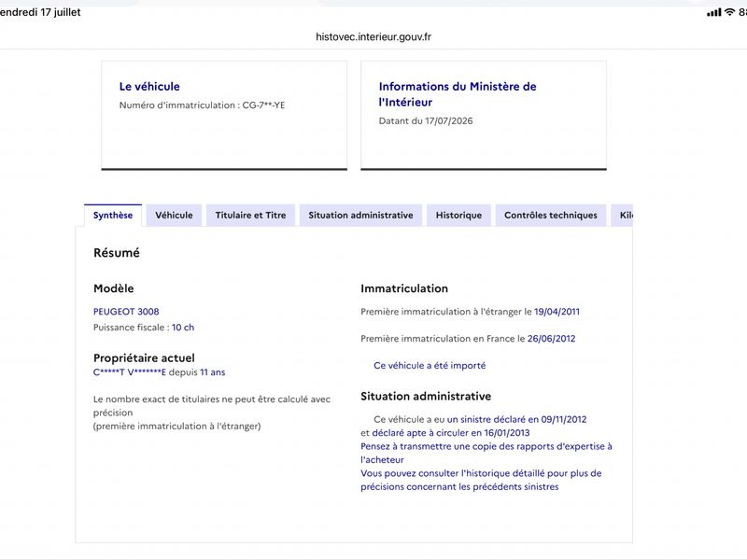
Task: Click the 'Propriétaire actuel' heading
Action: tap(144, 358)
